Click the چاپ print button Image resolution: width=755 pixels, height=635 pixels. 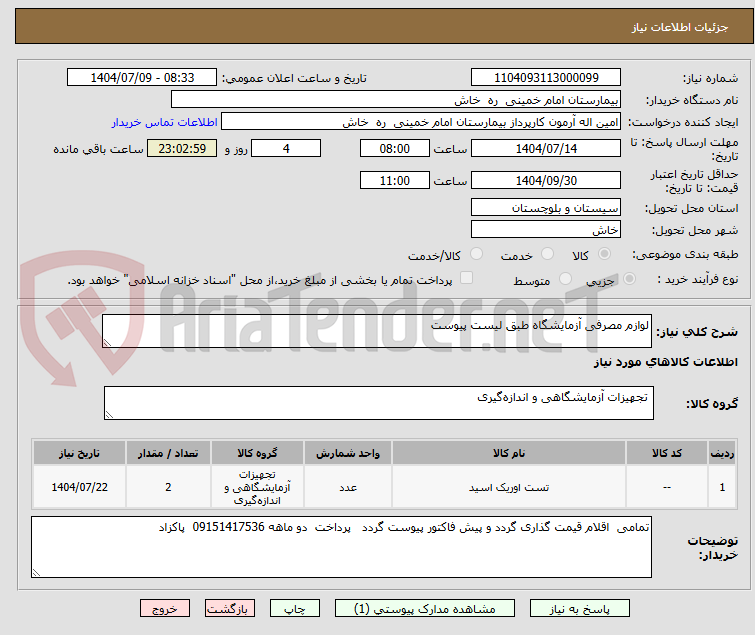[x=295, y=609]
